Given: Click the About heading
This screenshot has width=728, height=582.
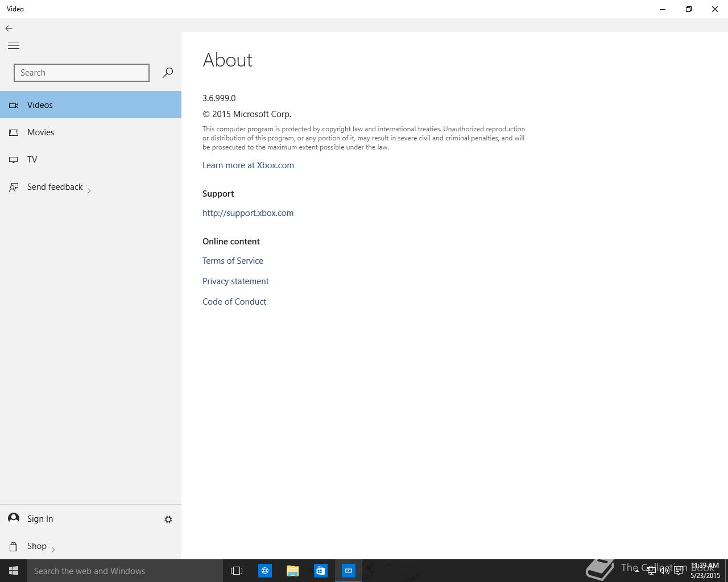Looking at the screenshot, I should (x=227, y=60).
